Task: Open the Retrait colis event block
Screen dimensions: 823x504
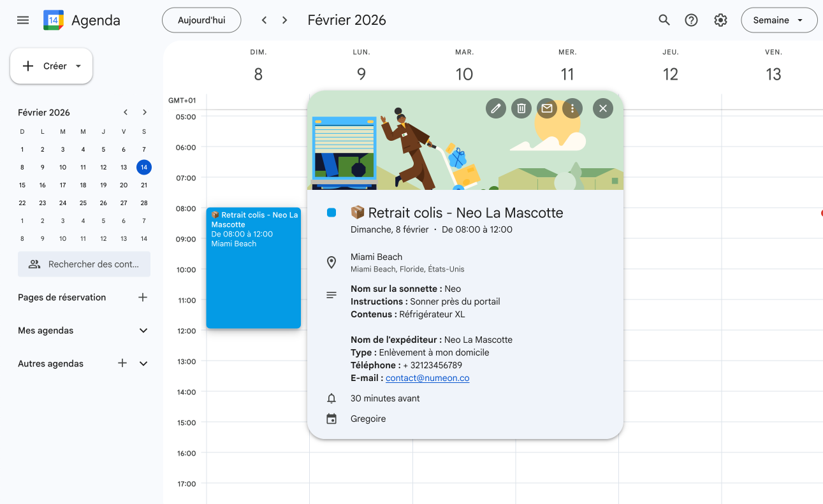Action: (253, 268)
